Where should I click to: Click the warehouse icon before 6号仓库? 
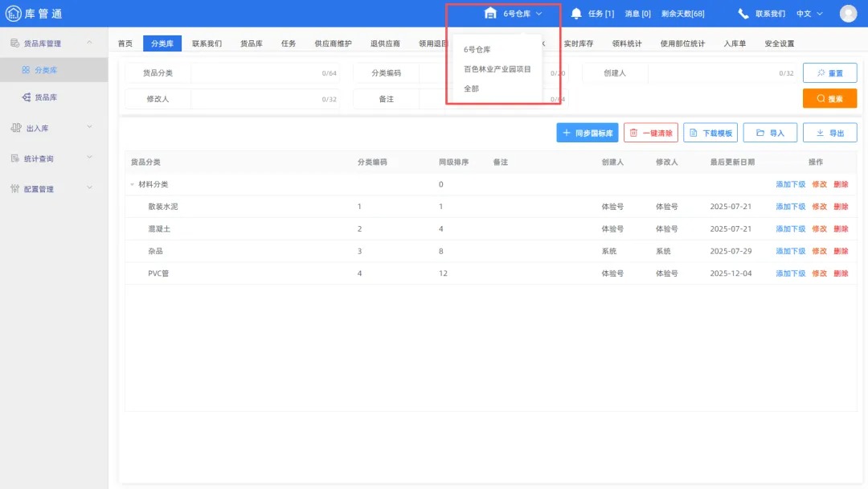pyautogui.click(x=489, y=12)
